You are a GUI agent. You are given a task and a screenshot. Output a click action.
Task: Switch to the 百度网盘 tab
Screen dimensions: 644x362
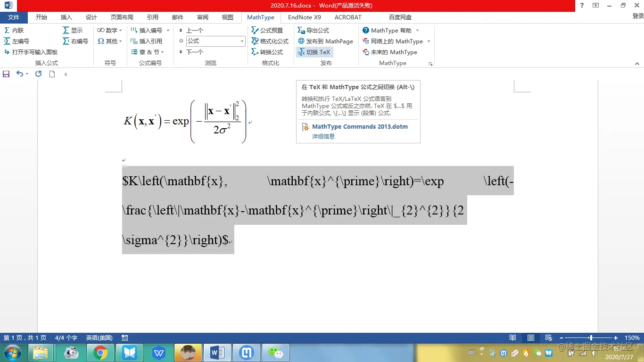pyautogui.click(x=400, y=17)
